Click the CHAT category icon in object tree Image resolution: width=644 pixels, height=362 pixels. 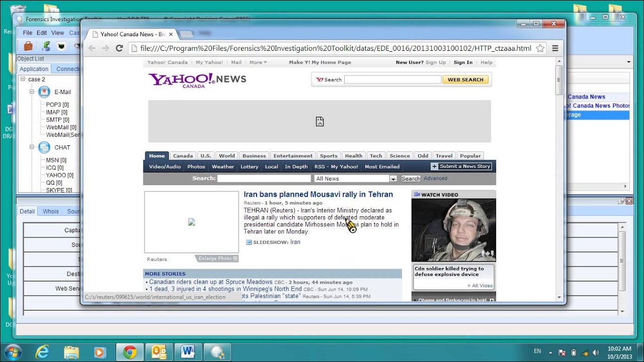point(44,147)
